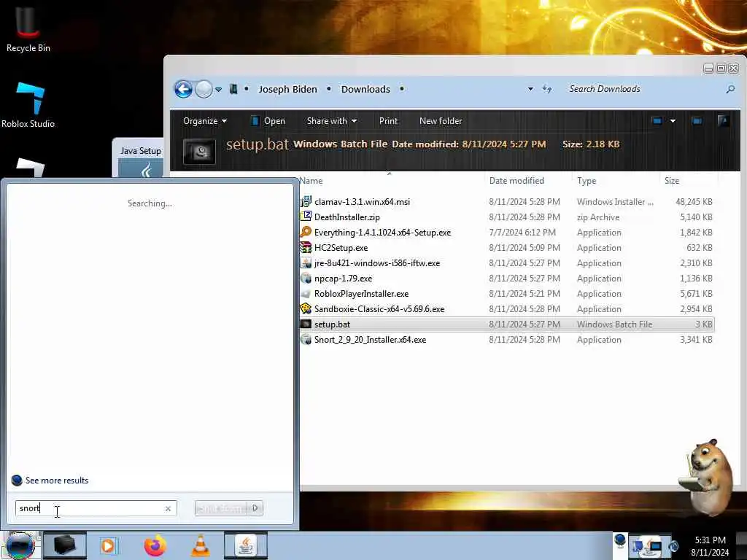The width and height of the screenshot is (747, 560).
Task: Open the Recycle Bin desktop icon
Action: 28,28
